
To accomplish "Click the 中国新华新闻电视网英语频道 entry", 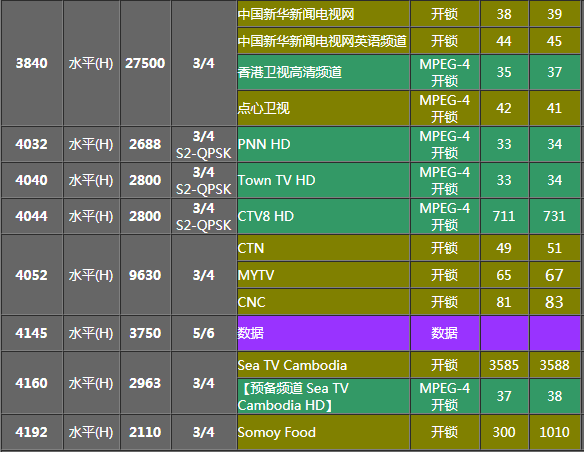I will (x=323, y=41).
